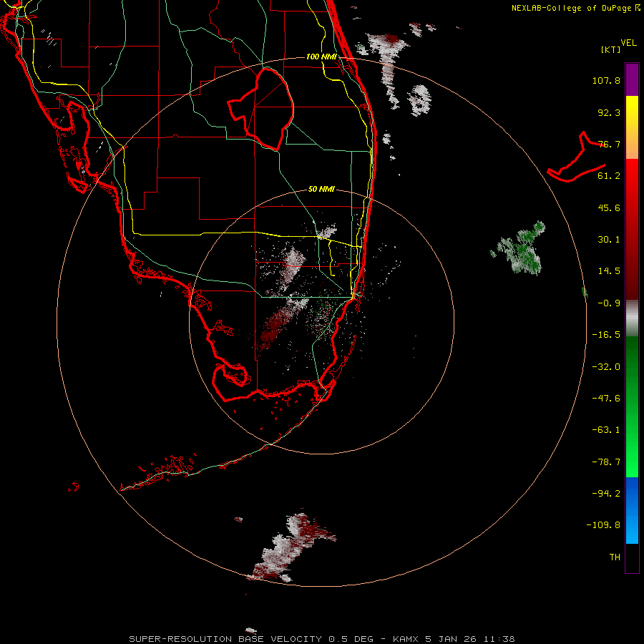Click the [KT] units label
This screenshot has height=644, width=644.
[x=611, y=49]
